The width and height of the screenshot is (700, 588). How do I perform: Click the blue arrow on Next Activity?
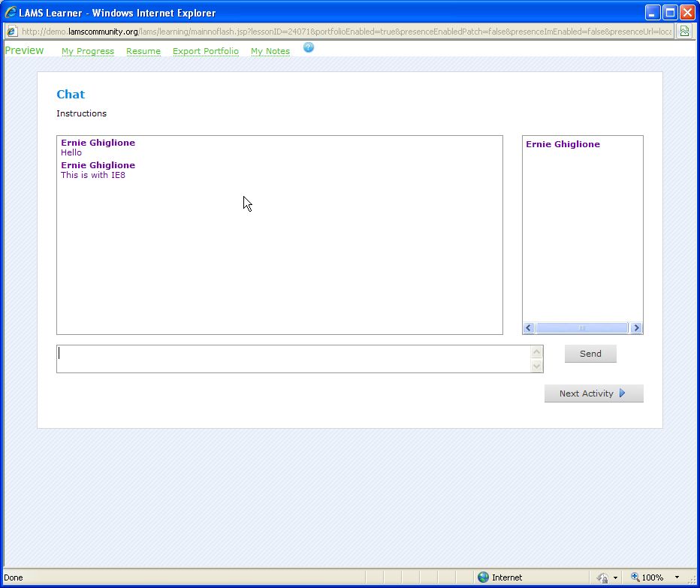(622, 394)
